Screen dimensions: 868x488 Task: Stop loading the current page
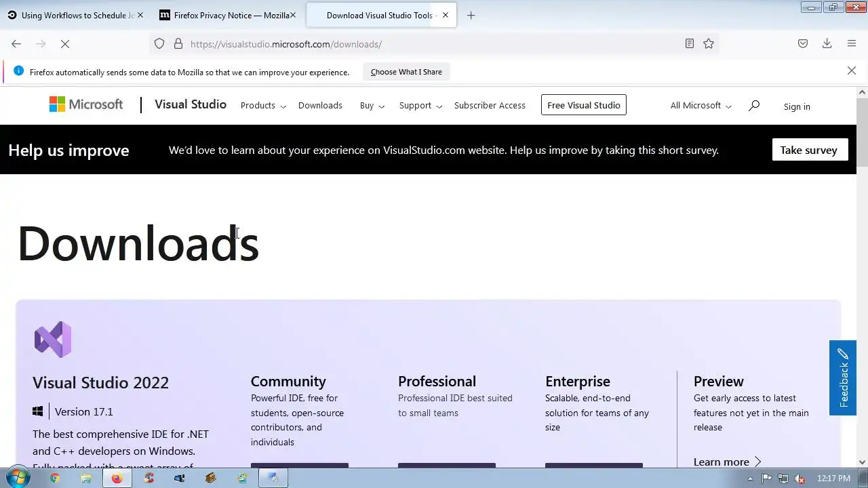click(65, 44)
